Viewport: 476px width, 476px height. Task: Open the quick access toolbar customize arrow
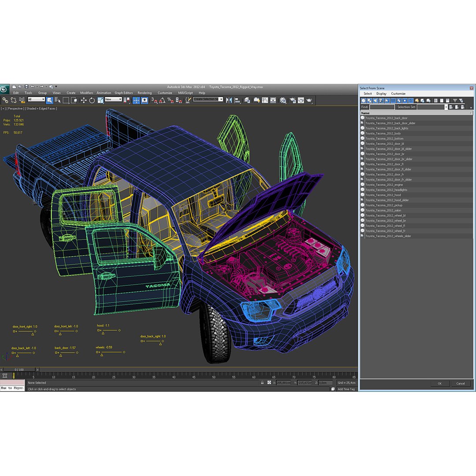click(56, 87)
